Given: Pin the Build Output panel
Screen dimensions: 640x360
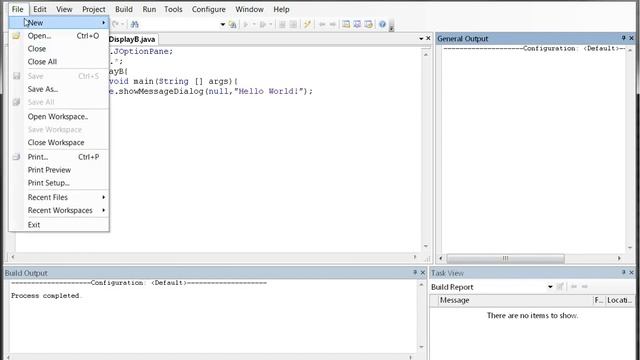Looking at the screenshot, I should (415, 272).
